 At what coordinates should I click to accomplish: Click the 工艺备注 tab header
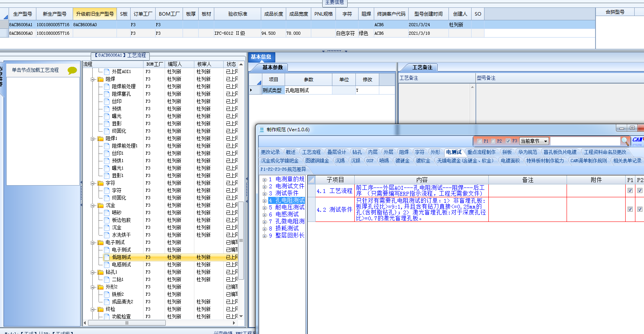point(422,68)
